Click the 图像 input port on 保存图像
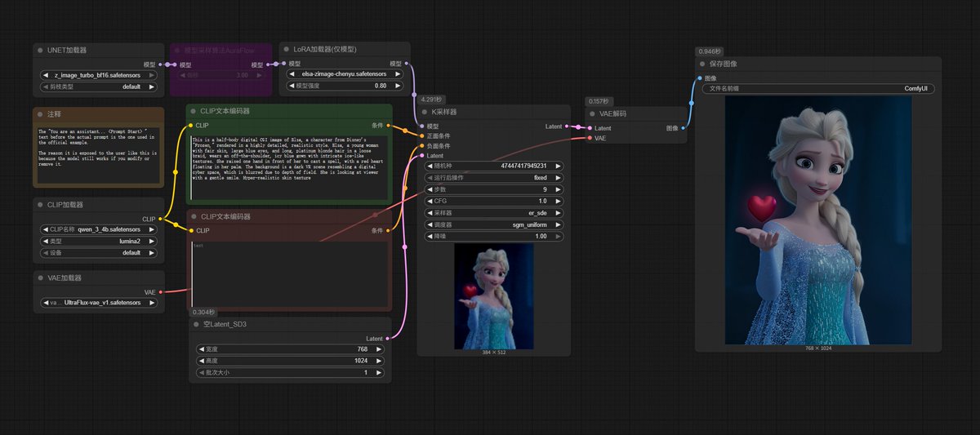This screenshot has width=980, height=435. click(700, 78)
